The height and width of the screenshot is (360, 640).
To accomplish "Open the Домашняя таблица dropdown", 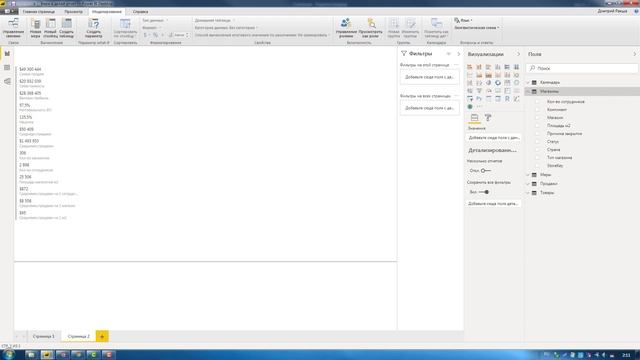I will pyautogui.click(x=215, y=20).
